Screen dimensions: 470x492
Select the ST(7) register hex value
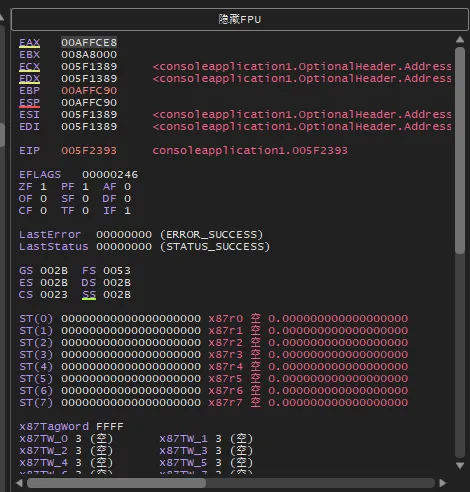click(131, 403)
